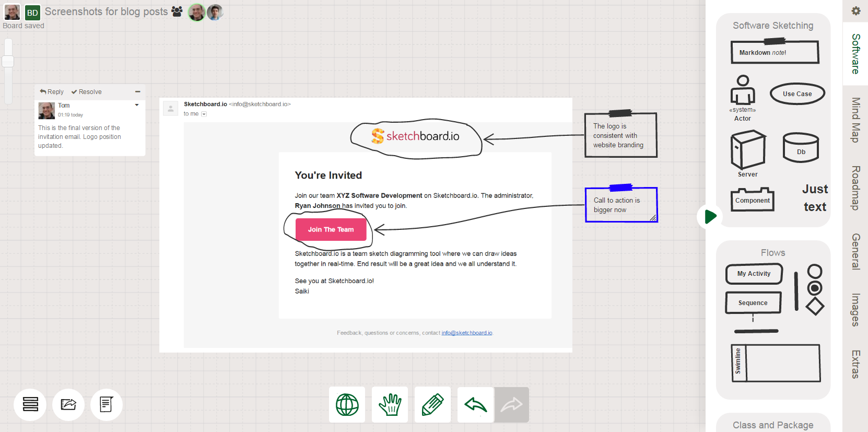Image resolution: width=868 pixels, height=432 pixels.
Task: Pick the Markdown note shape
Action: tap(775, 52)
